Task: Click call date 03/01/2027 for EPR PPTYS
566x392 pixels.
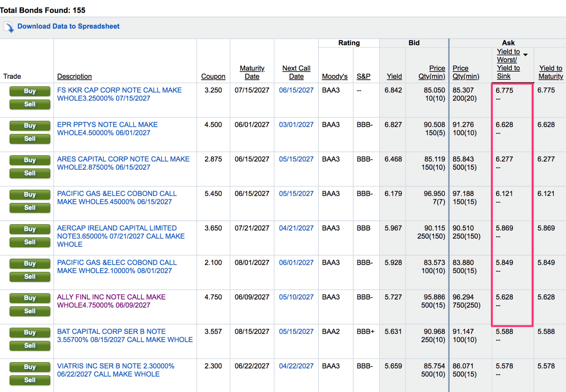Action: tap(296, 125)
